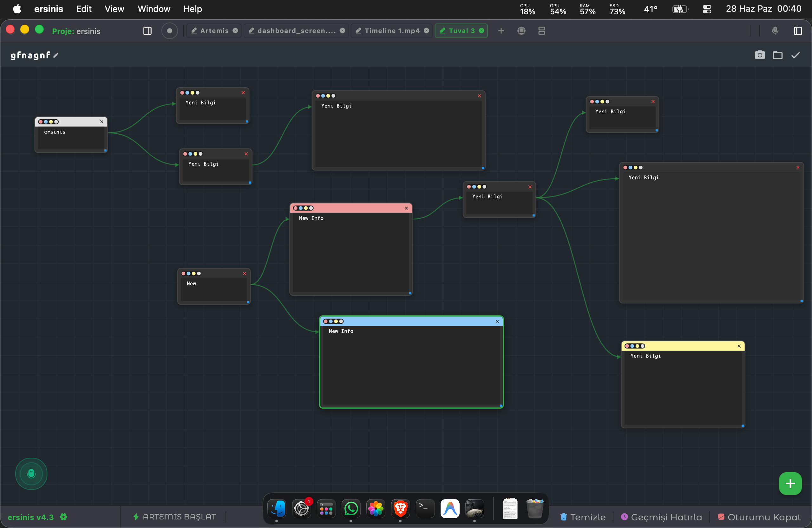Pick yellow dot on the New node
This screenshot has height=528, width=812.
click(x=194, y=274)
